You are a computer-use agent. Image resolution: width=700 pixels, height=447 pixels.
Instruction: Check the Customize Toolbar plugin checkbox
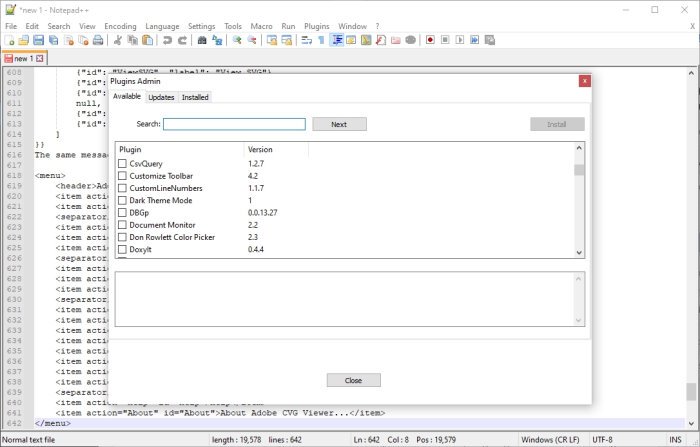tap(122, 176)
